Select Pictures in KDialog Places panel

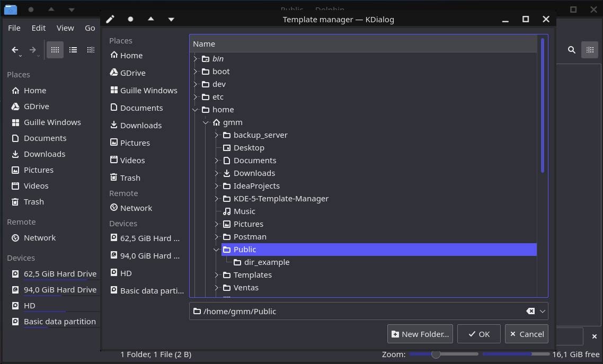(x=130, y=143)
